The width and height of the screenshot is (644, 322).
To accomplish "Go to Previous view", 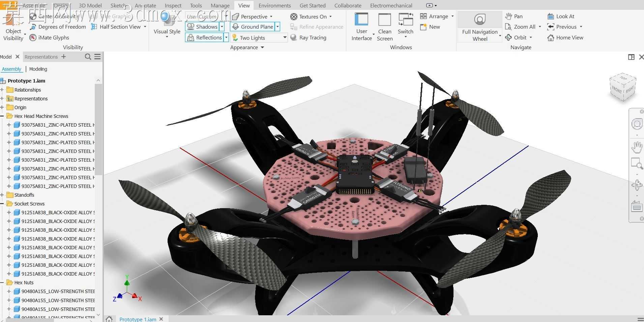I will click(562, 27).
